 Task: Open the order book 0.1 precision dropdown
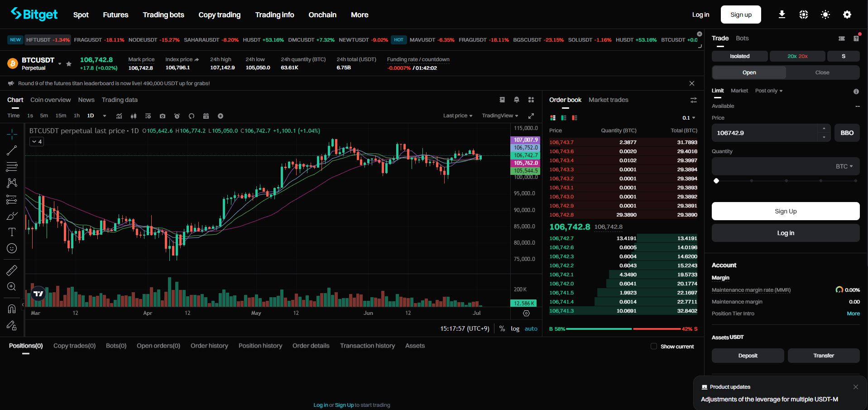689,118
